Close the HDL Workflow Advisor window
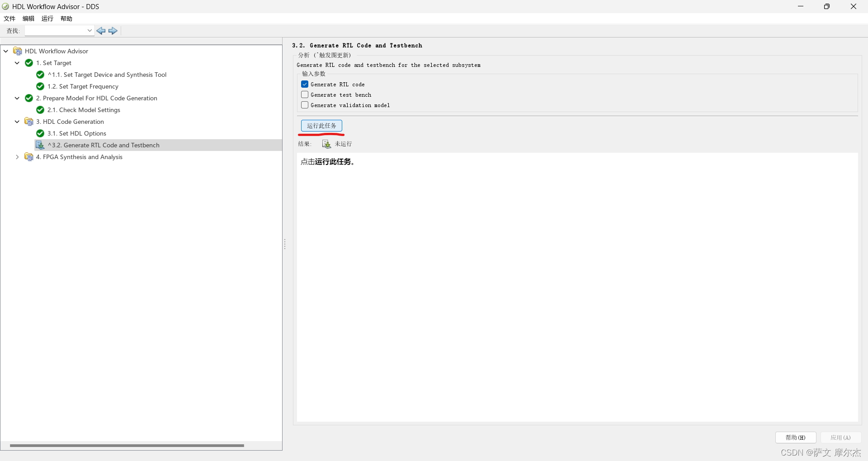 pos(854,6)
